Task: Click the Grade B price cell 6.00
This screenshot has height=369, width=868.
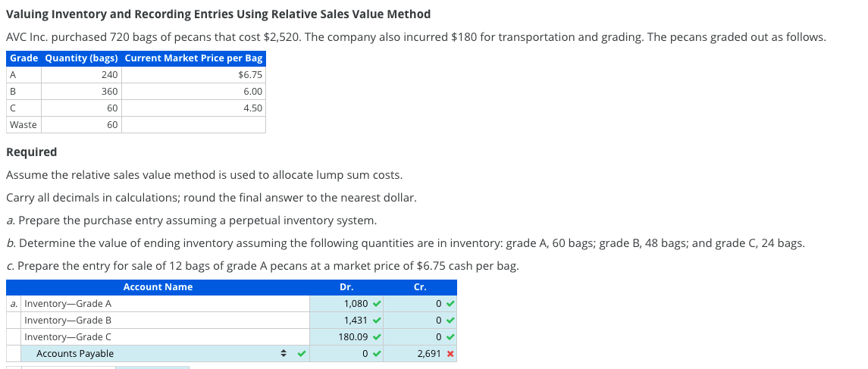Action: point(194,91)
